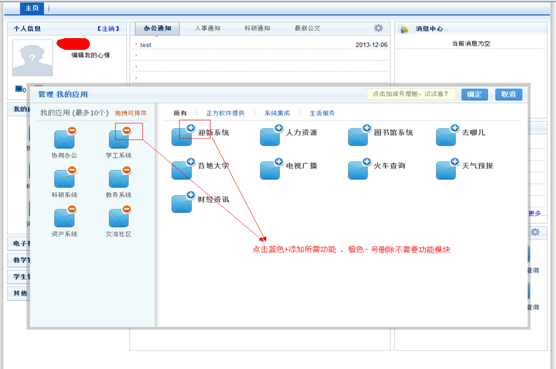Click 当前消息为空 message text

pos(471,44)
